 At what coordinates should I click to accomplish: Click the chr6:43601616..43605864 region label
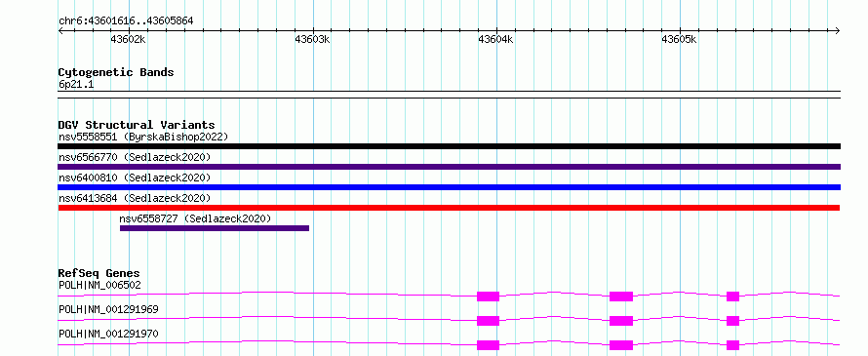(x=126, y=21)
